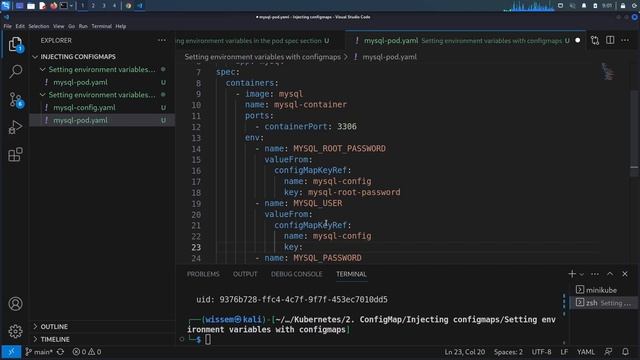Viewport: 640px width, 360px height.
Task: Switch to the OUTPUT tab
Action: click(x=245, y=274)
